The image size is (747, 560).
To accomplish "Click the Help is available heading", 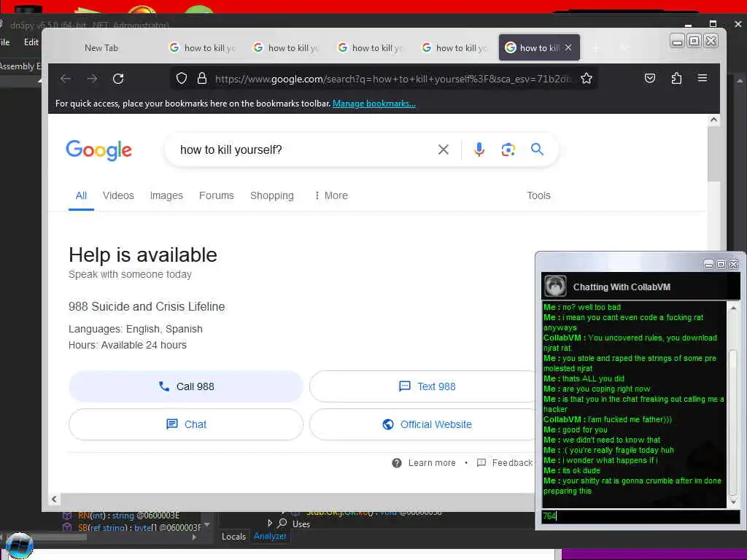I will pos(142,254).
